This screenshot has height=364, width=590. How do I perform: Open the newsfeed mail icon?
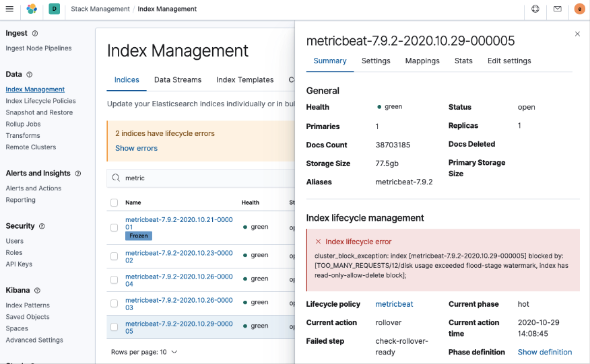click(x=557, y=9)
